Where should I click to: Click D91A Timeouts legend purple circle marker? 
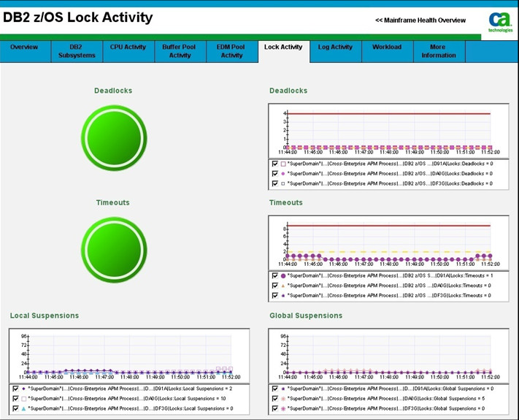283,275
